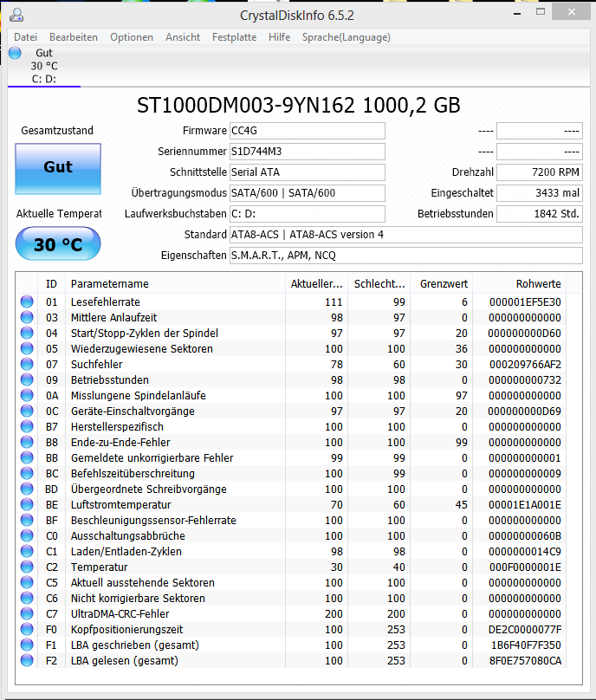Click the 30 °C temperature button
Screen dimensions: 596x700
point(58,243)
